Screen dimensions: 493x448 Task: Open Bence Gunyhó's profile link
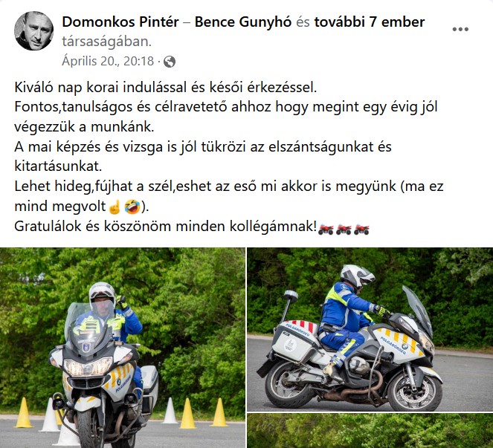click(243, 22)
